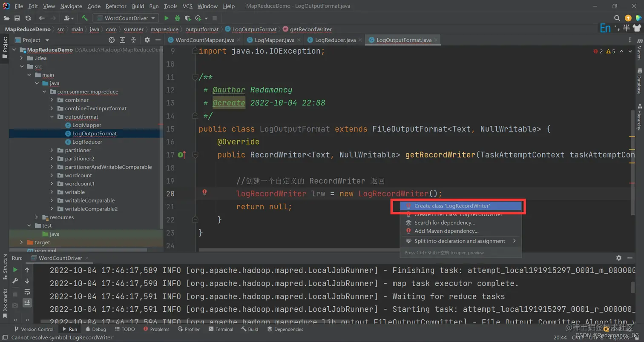644x342 pixels.
Task: Click the down arrow in Run console
Action: pyautogui.click(x=27, y=281)
